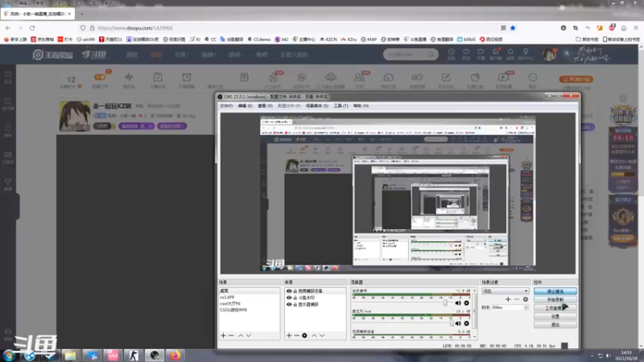Remove the selected OBS scene
Image resolution: width=644 pixels, height=362 pixels.
(x=231, y=335)
